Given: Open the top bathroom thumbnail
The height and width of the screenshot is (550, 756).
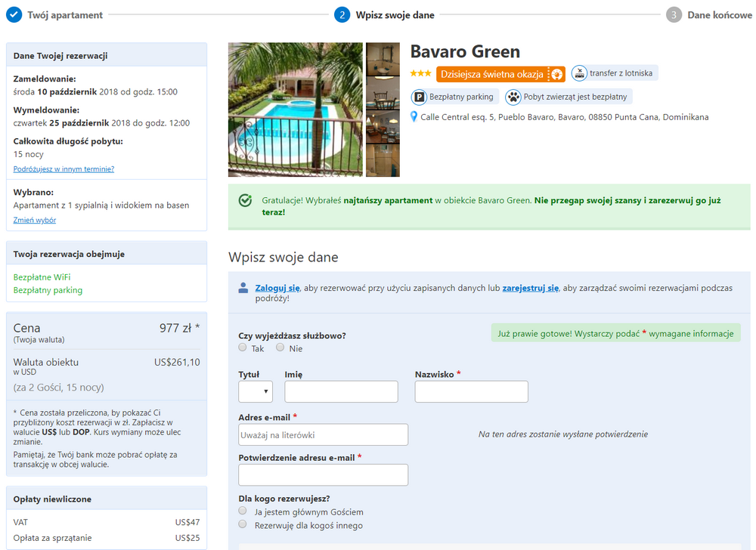Looking at the screenshot, I should 383,59.
